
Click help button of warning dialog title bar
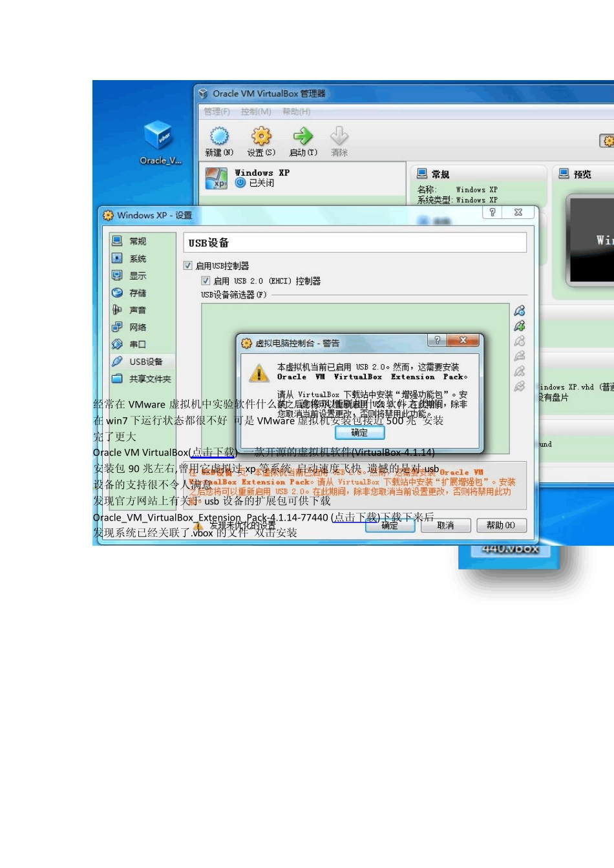pos(437,340)
